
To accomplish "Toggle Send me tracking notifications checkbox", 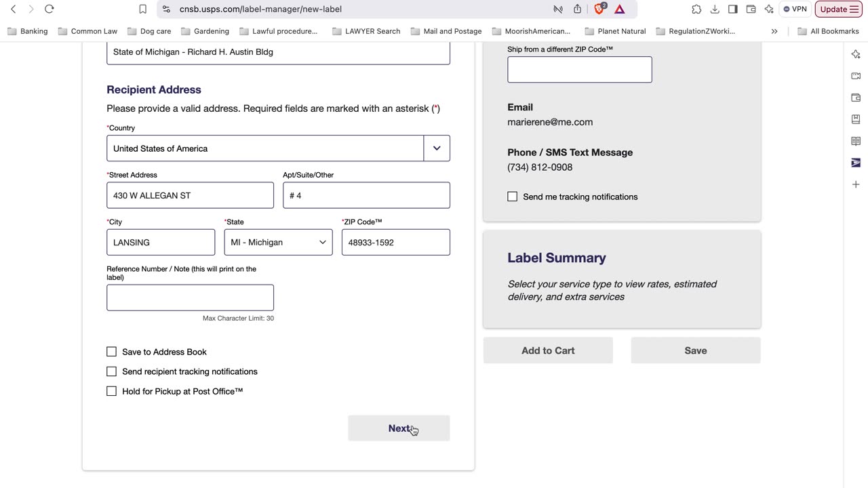I will point(513,197).
